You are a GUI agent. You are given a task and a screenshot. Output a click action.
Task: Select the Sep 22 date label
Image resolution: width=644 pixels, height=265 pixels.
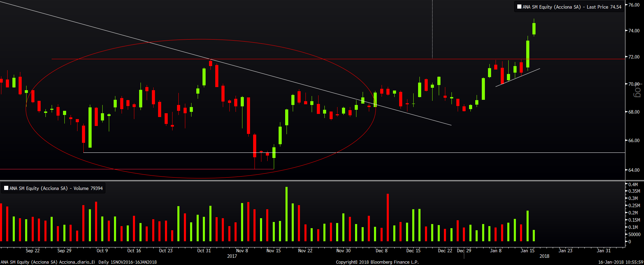click(33, 251)
